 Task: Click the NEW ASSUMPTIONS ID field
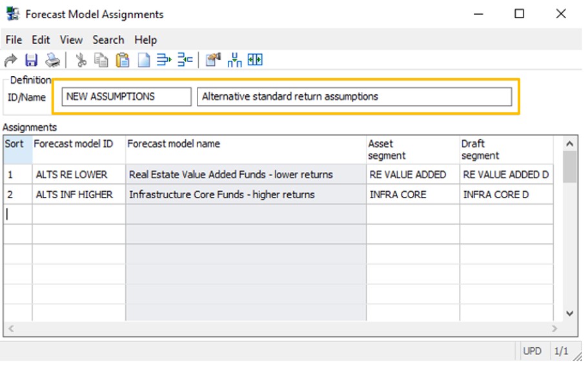click(127, 97)
